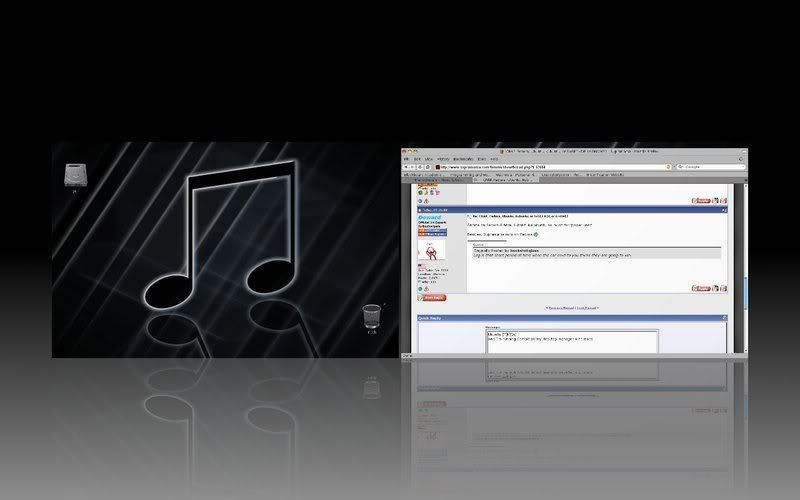Click the browser address bar URL field

(x=553, y=167)
